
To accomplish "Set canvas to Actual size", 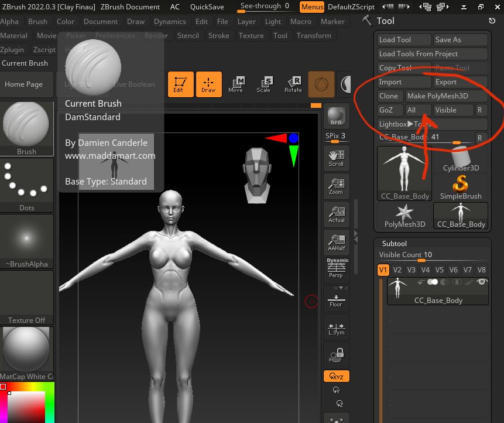I will coord(336,214).
